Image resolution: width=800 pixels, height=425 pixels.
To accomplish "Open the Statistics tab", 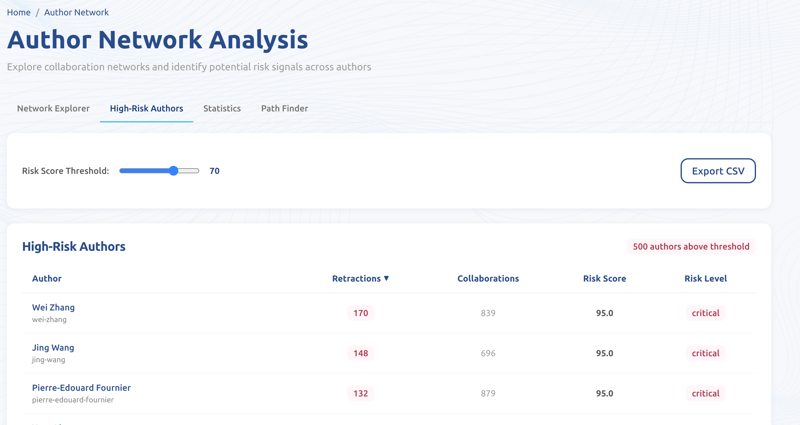I will (222, 108).
